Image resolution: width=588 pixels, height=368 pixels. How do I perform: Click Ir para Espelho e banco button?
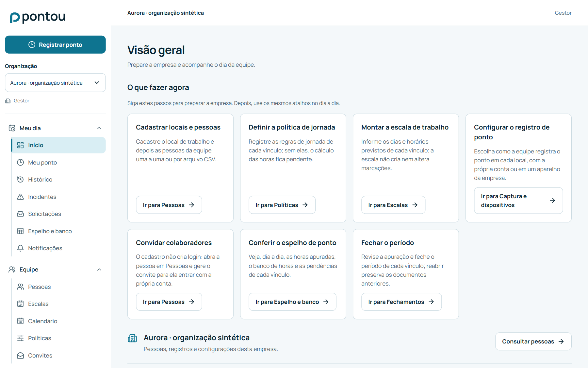(x=292, y=302)
